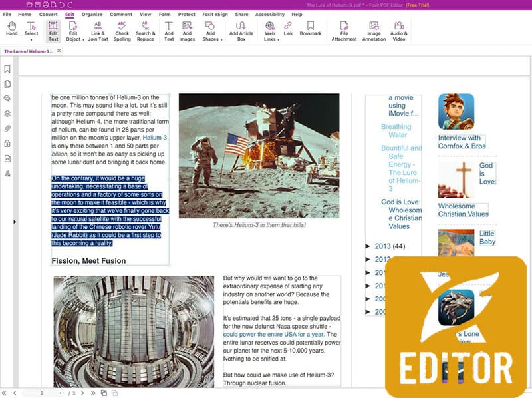This screenshot has height=398, width=532.
Task: Save document icon in title bar
Action: [x=37, y=5]
